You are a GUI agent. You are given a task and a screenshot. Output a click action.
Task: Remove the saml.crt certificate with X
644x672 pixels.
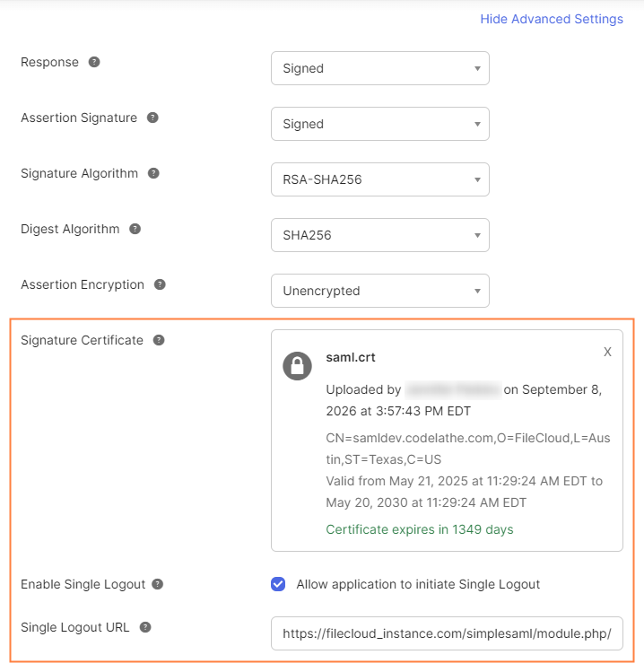607,352
